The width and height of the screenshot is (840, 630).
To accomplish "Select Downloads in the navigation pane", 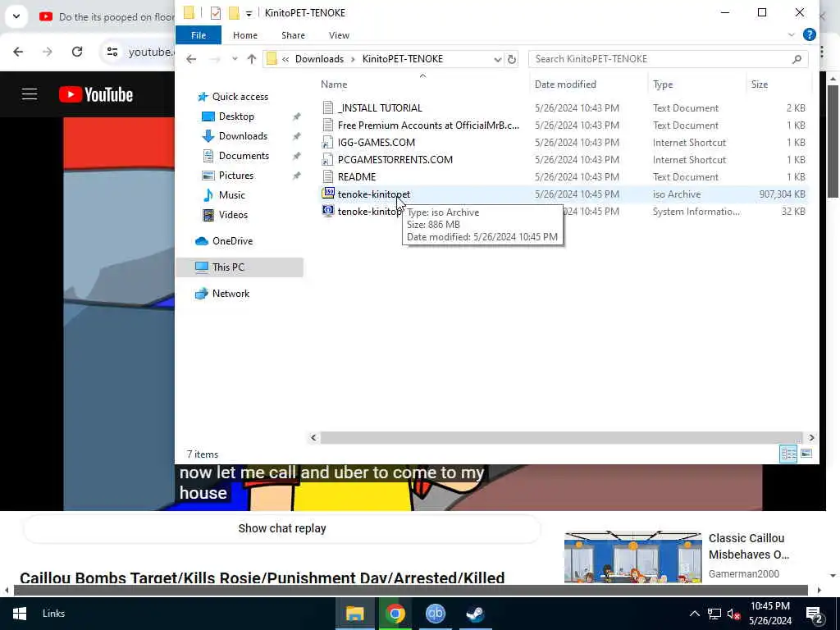I will [242, 136].
